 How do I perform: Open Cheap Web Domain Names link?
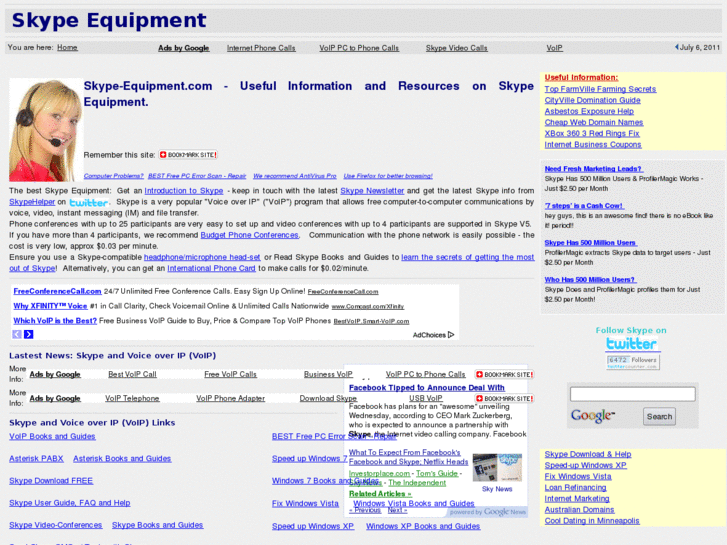594,122
